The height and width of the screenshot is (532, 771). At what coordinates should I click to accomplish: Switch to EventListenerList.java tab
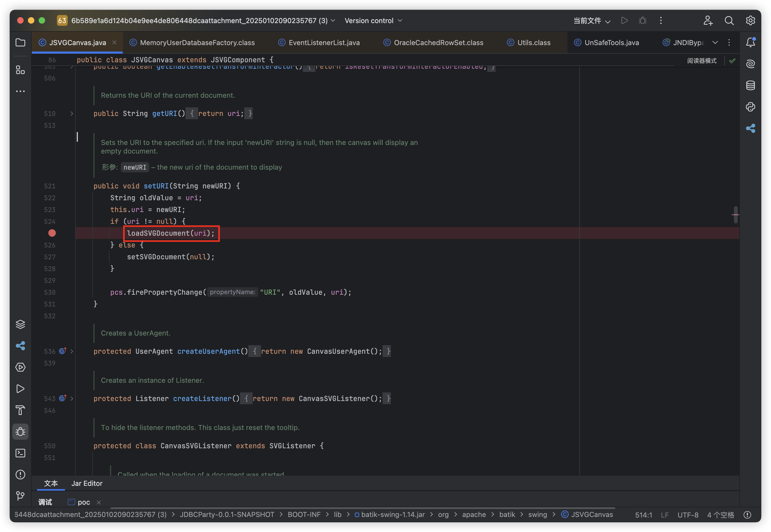(x=319, y=43)
